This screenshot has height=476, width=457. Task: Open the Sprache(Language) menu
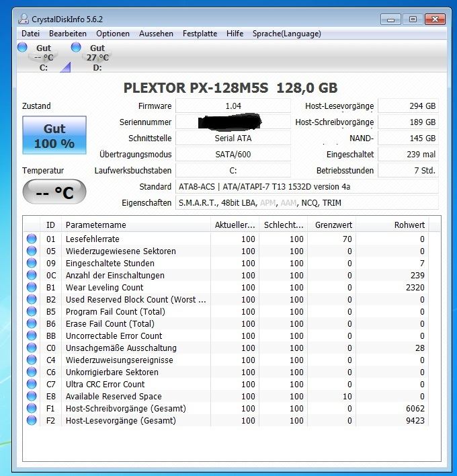click(x=287, y=34)
